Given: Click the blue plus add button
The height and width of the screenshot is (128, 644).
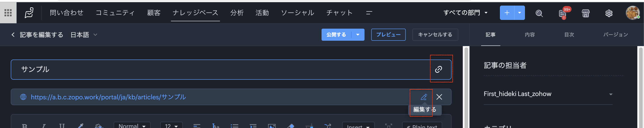Looking at the screenshot, I should click(507, 13).
